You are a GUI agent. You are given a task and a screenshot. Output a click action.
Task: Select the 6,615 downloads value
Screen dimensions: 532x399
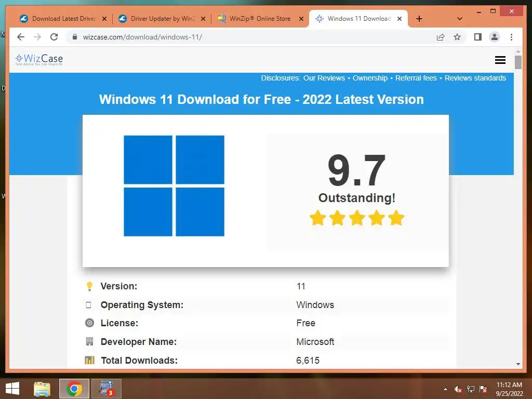[308, 361]
